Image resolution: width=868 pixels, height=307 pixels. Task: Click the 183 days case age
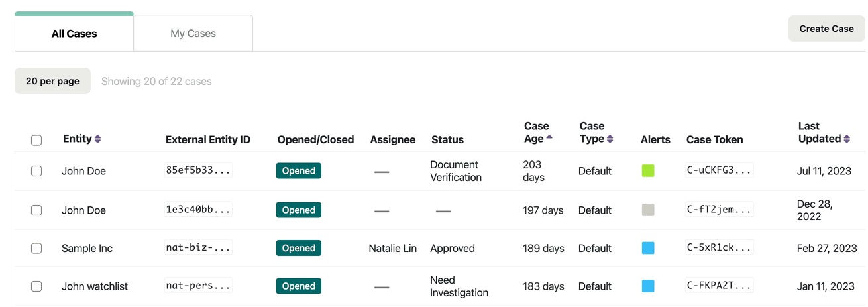543,286
